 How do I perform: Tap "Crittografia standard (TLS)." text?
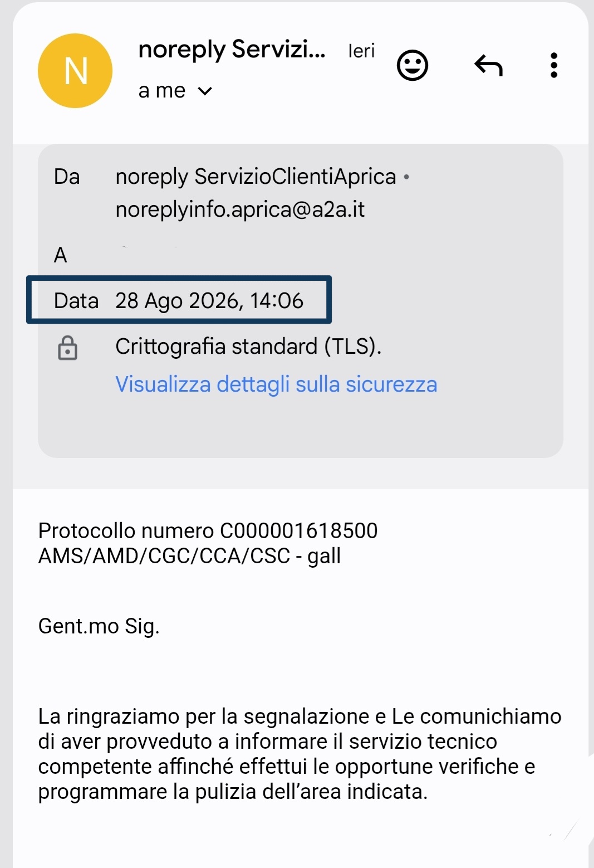click(x=248, y=347)
